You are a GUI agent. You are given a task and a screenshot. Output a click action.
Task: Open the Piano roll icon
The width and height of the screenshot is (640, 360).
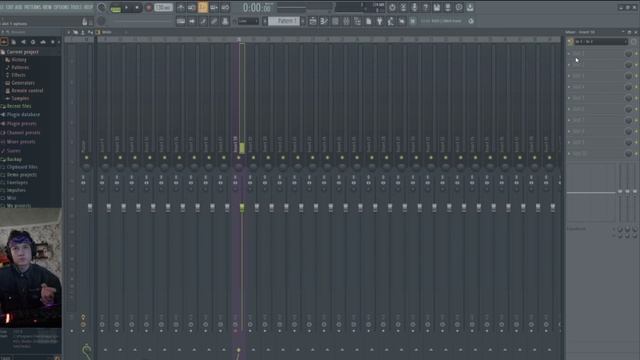pos(324,21)
